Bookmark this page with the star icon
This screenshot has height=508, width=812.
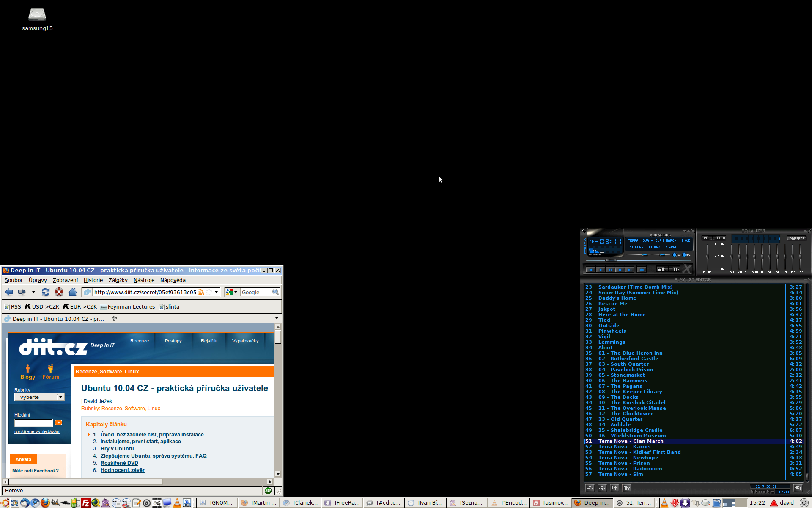(x=209, y=292)
